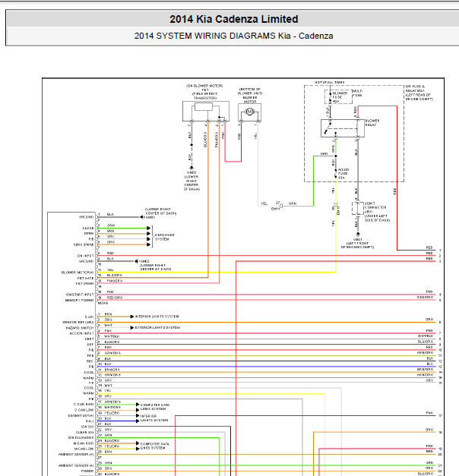Click the arrowhead pointing to Exterior Lights System
Viewport: 459px width, 476px height.
click(132, 327)
